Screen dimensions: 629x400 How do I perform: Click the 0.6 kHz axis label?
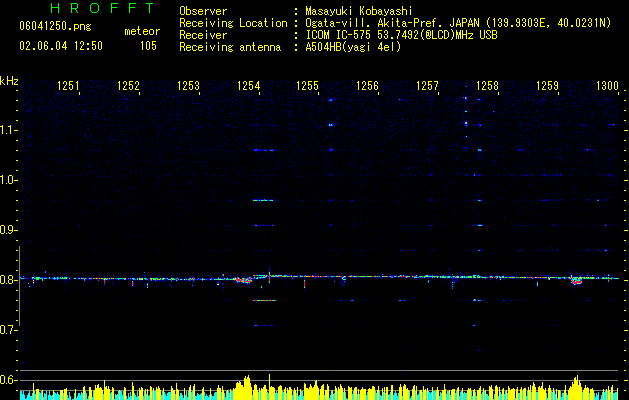[x=8, y=380]
